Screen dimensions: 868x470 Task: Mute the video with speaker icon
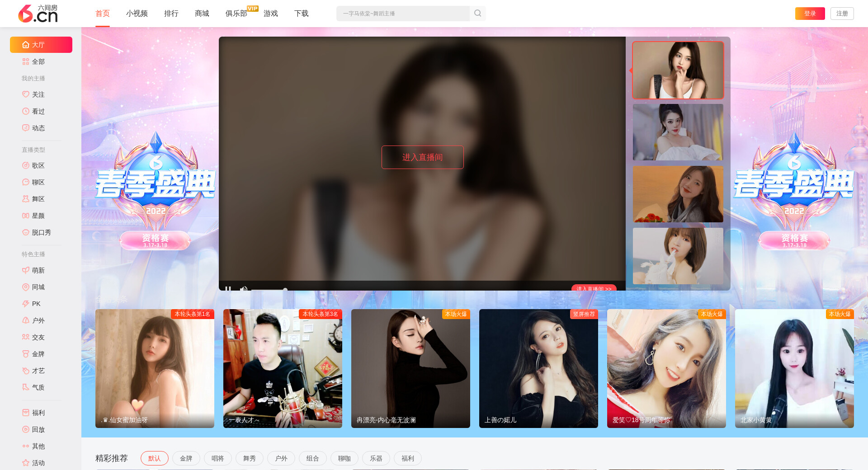tap(244, 288)
